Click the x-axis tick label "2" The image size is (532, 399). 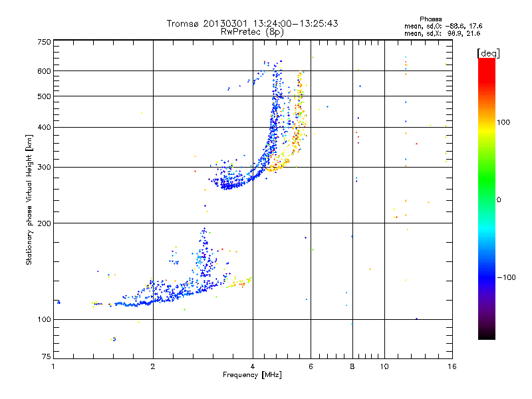pyautogui.click(x=153, y=366)
